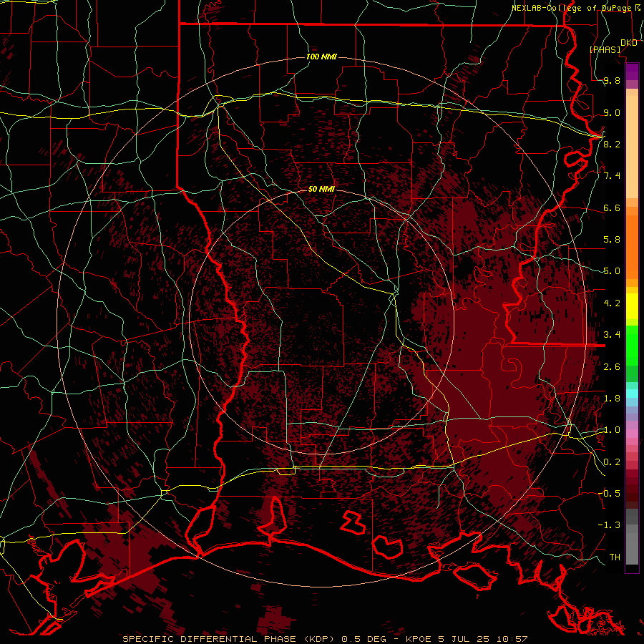The height and width of the screenshot is (644, 644).
Task: Click the 1.0 value on color scale
Action: 612,430
